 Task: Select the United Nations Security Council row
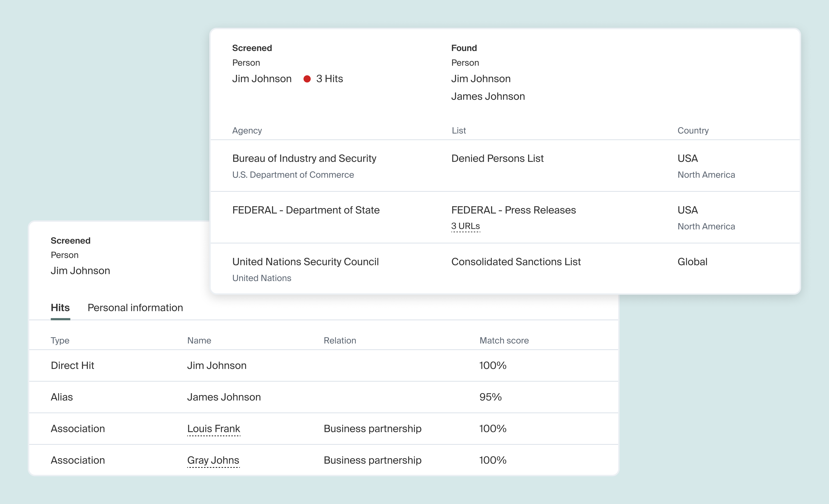tap(306, 262)
